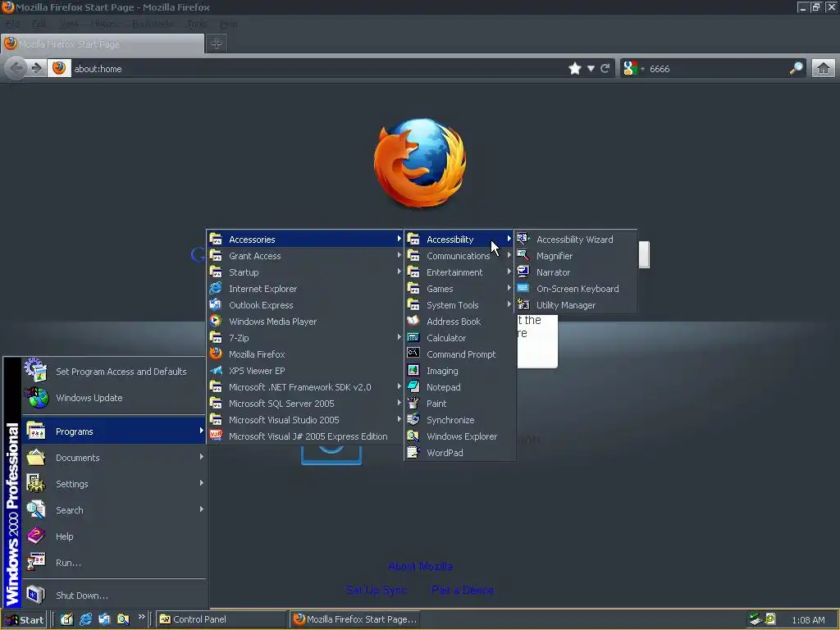Select the Mozilla Firefox Start Page tab
This screenshot has width=840, height=630.
click(x=103, y=44)
